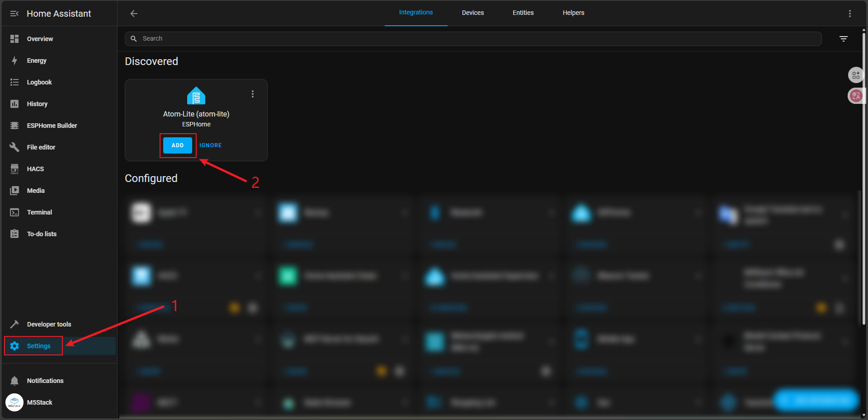Open the Terminal add-on

(x=59, y=212)
